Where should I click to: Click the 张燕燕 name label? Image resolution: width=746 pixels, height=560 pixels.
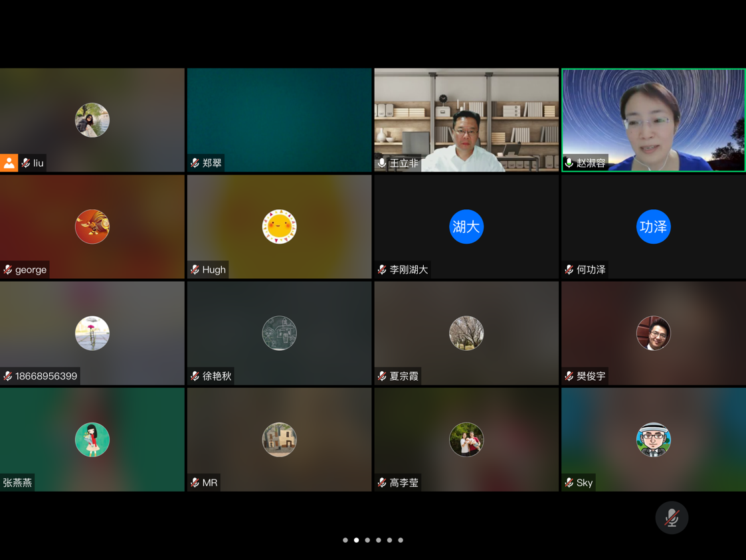pyautogui.click(x=17, y=483)
